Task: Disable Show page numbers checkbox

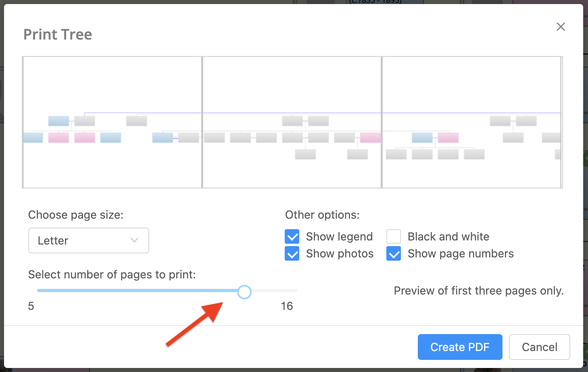Action: [394, 254]
